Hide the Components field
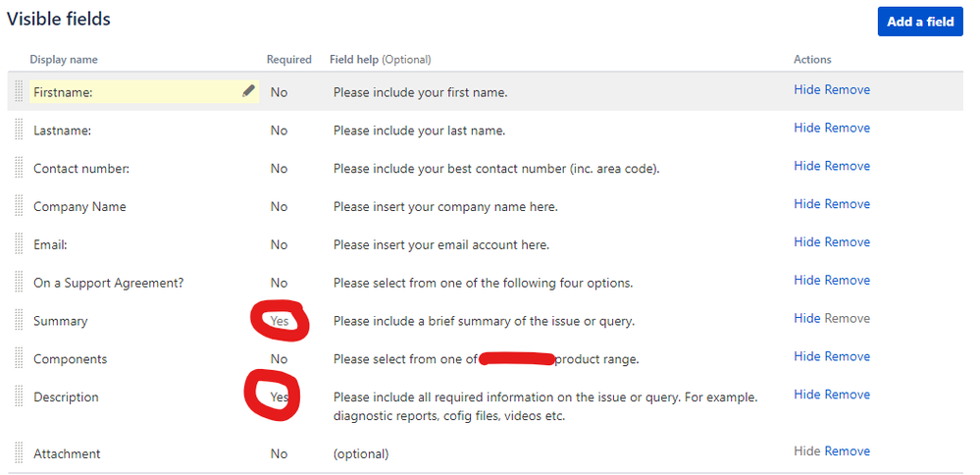The width and height of the screenshot is (980, 475). [x=807, y=356]
